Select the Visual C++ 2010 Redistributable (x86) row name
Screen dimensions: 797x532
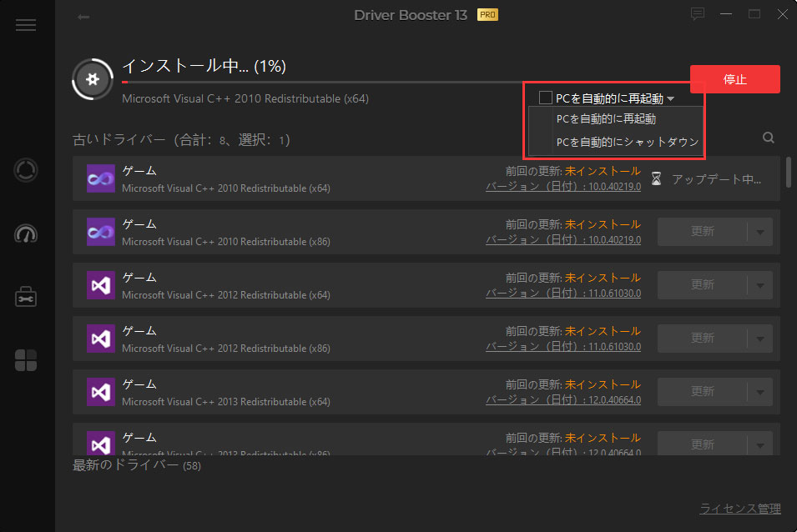[226, 242]
